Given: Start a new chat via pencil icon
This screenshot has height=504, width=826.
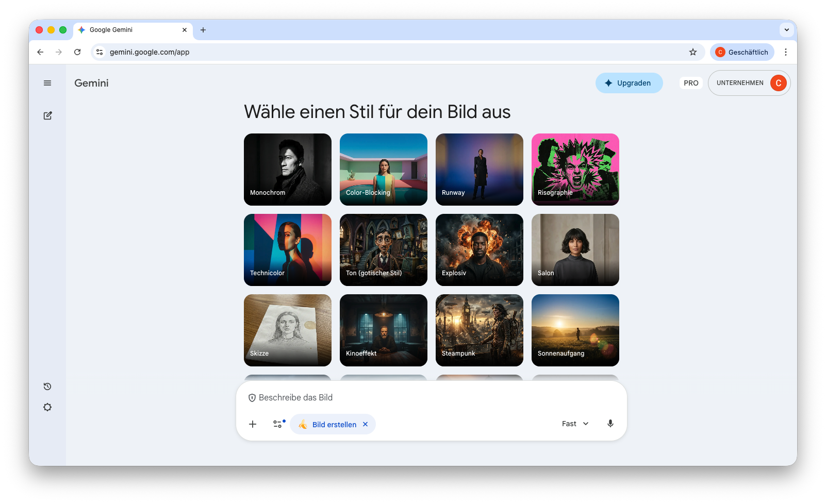Looking at the screenshot, I should tap(47, 115).
